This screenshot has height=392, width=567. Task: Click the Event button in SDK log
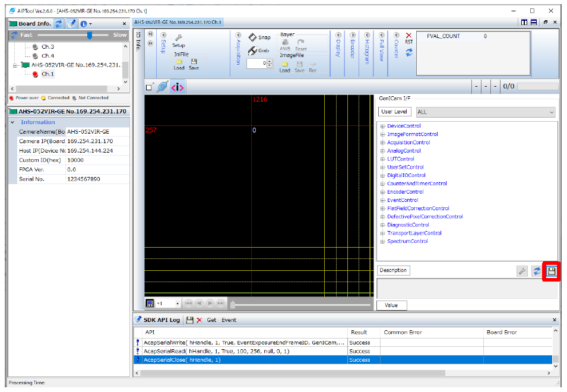click(229, 320)
